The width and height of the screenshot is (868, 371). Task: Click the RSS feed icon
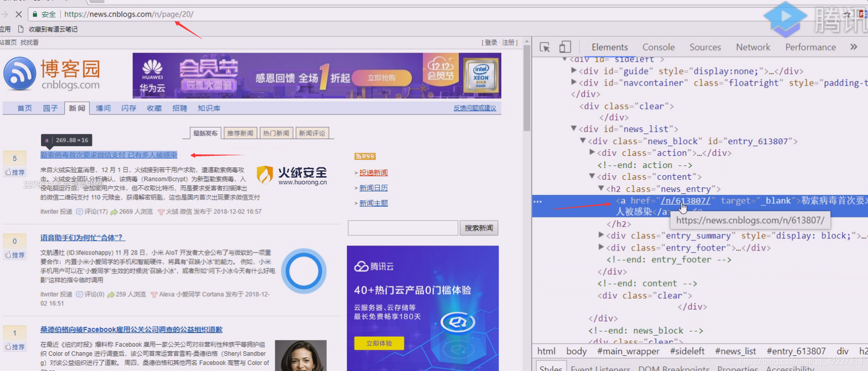click(365, 156)
